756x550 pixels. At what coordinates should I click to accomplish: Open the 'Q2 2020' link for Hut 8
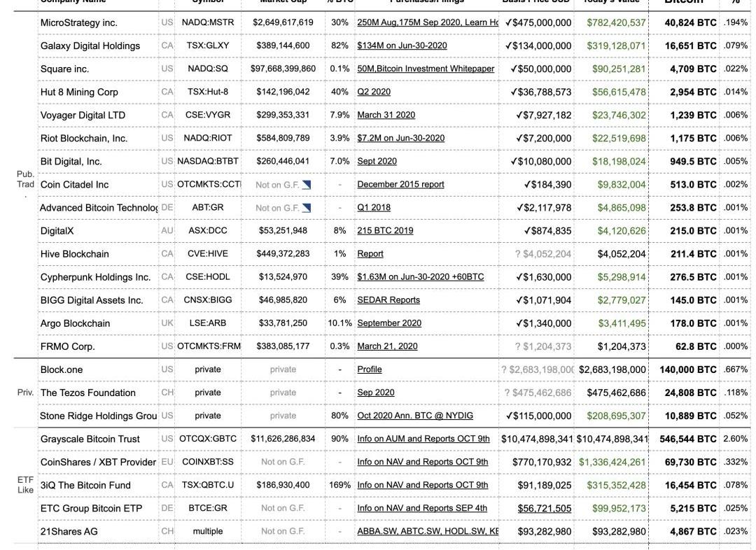coord(374,92)
